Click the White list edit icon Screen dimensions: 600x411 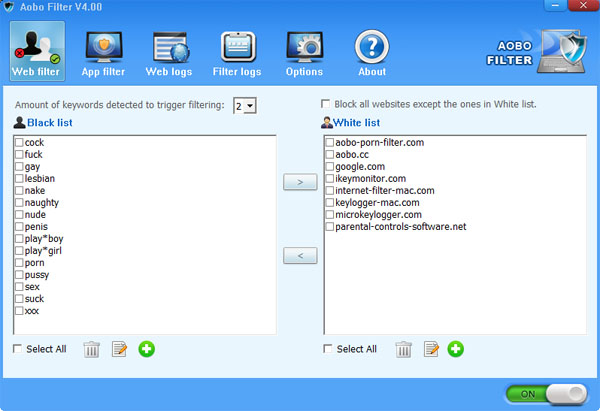click(x=431, y=349)
